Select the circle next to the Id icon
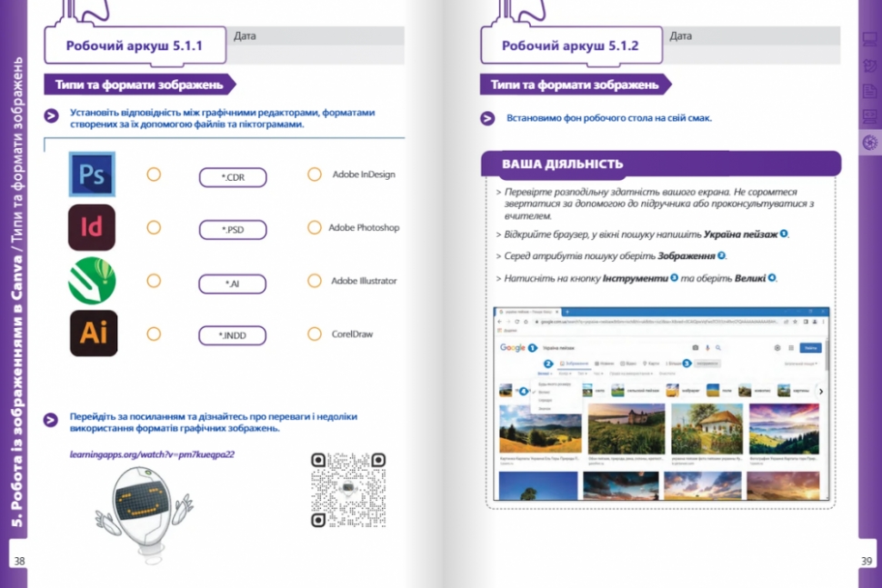The height and width of the screenshot is (588, 882). coord(154,228)
